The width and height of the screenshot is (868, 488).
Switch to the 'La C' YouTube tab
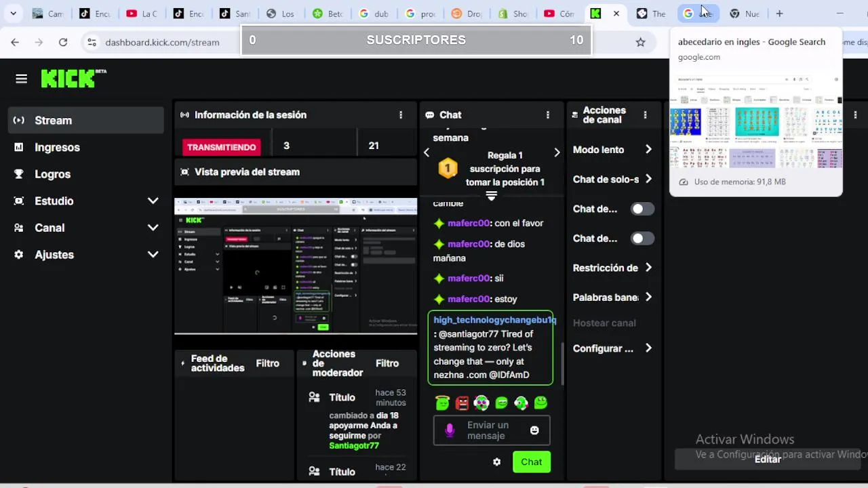tap(141, 14)
